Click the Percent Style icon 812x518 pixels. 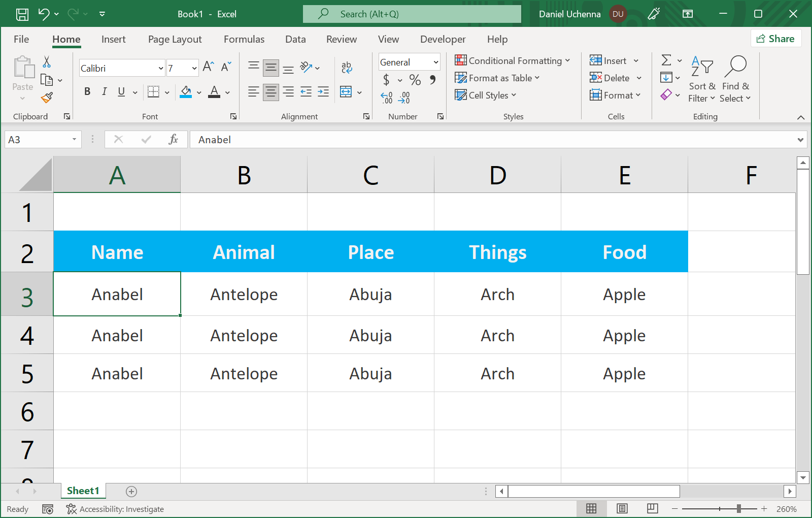coord(415,80)
